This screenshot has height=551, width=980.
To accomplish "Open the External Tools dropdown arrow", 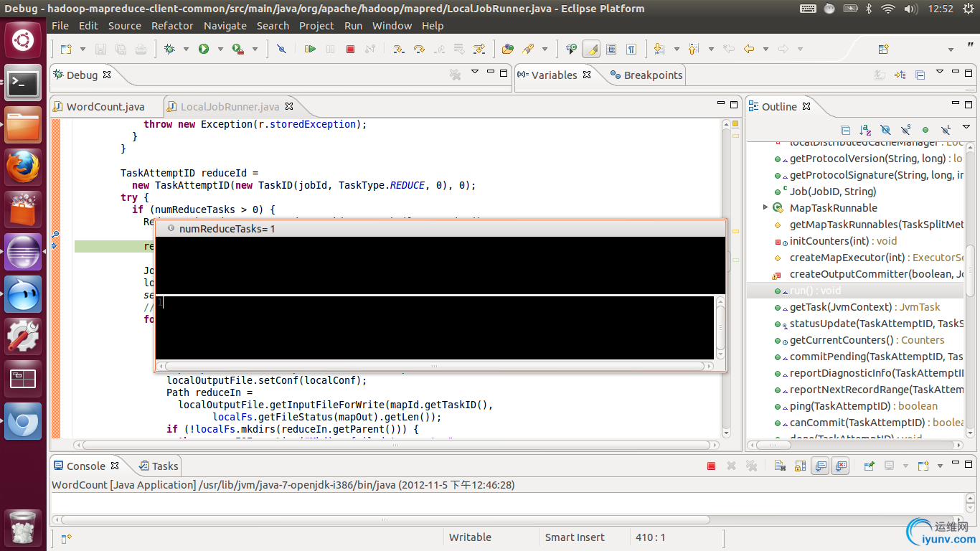I will (255, 49).
